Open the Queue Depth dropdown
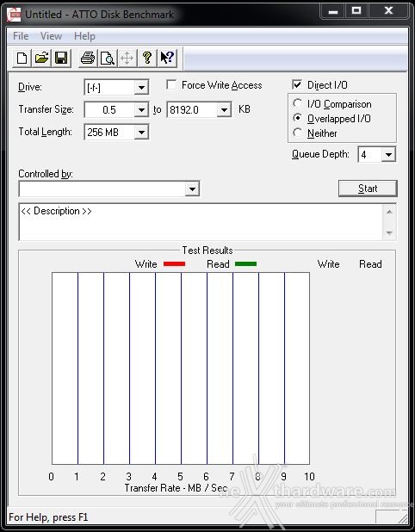Viewport: 415px width, 532px height. [388, 155]
